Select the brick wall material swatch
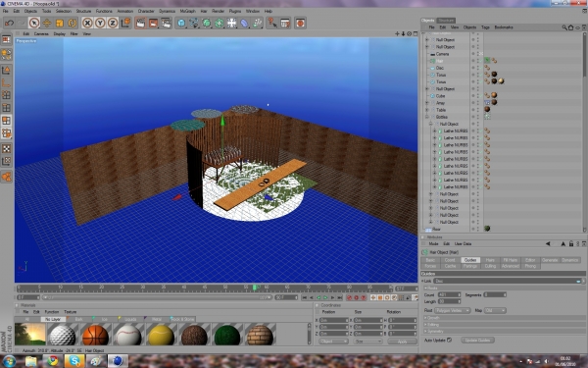 click(260, 335)
